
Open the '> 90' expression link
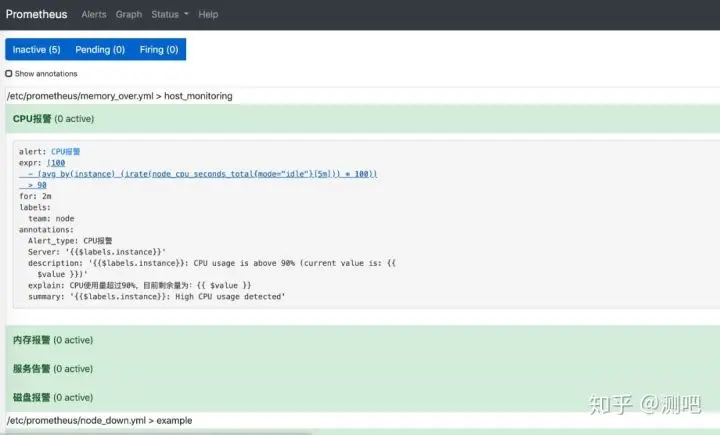click(x=33, y=185)
